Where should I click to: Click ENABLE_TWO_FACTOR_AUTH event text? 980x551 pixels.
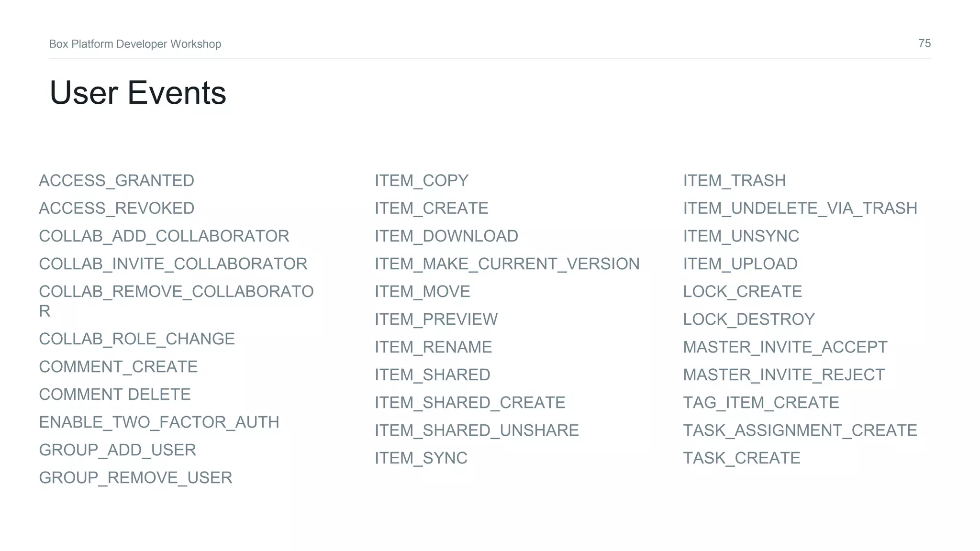159,422
